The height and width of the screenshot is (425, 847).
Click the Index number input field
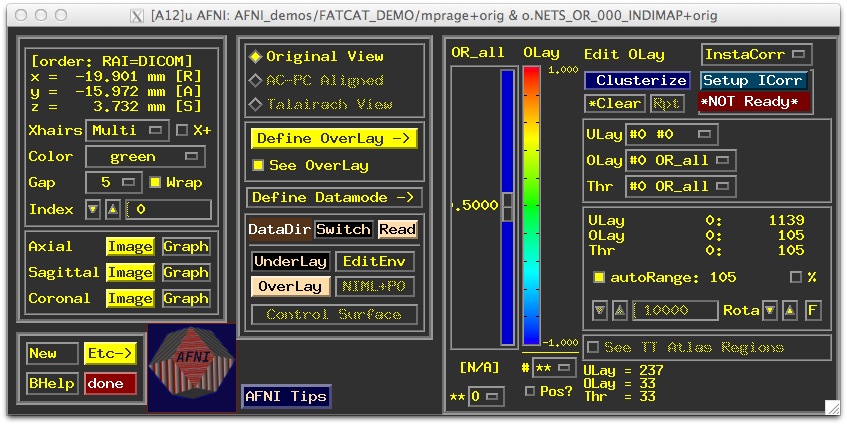point(169,210)
